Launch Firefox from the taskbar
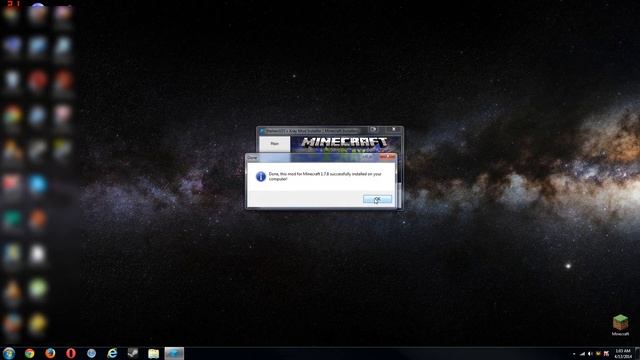The height and width of the screenshot is (360, 640). [50, 353]
